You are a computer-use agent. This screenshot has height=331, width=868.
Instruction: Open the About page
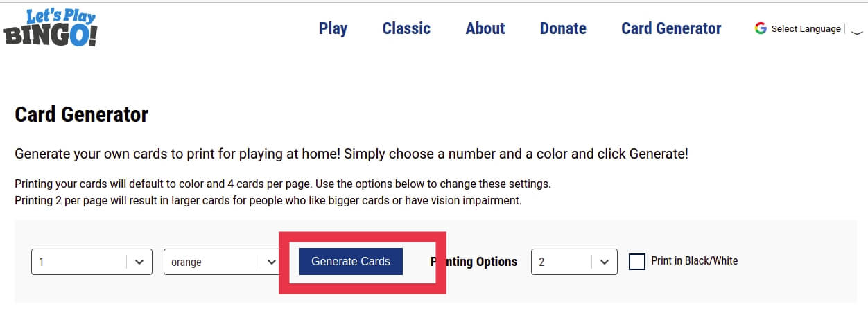[x=485, y=28]
